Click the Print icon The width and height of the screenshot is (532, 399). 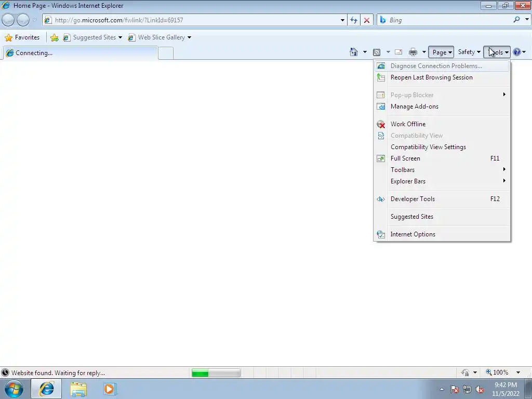(x=413, y=52)
